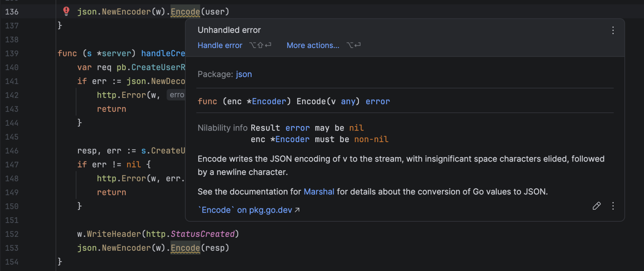The image size is (644, 271).
Task: Follow the Marshal documentation link
Action: coord(319,192)
